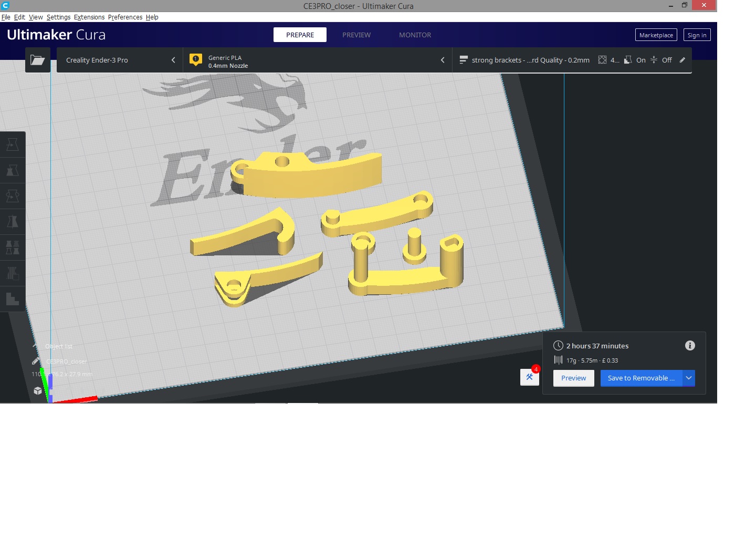Viewport: 756px width, 537px height.
Task: Click the 2 hours 37 minutes estimate
Action: [x=597, y=346]
